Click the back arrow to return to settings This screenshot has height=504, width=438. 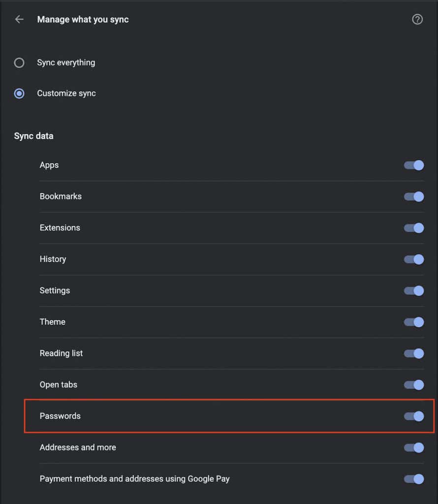coord(19,19)
